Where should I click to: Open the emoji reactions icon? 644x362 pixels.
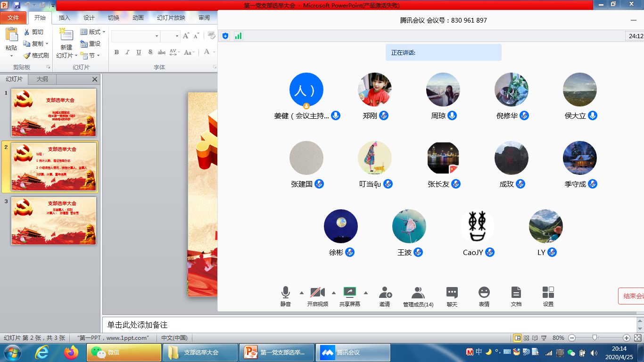(484, 293)
